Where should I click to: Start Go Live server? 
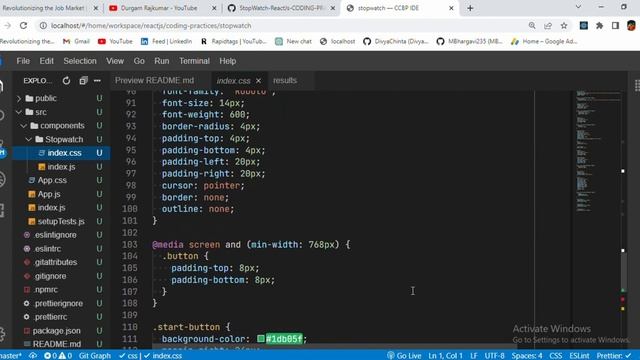click(404, 356)
